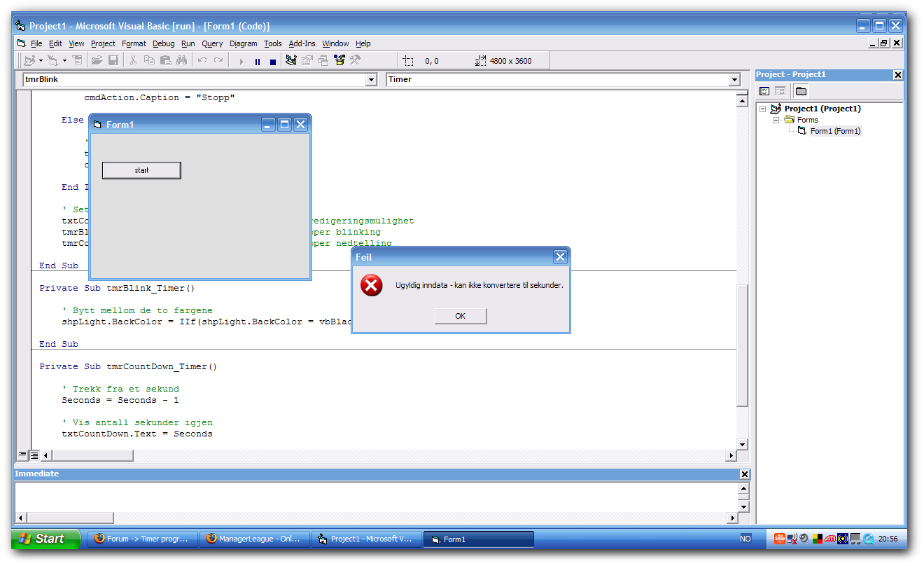Open the Menu Editor toolbar icon
Image resolution: width=924 pixels, height=566 pixels.
(x=78, y=61)
